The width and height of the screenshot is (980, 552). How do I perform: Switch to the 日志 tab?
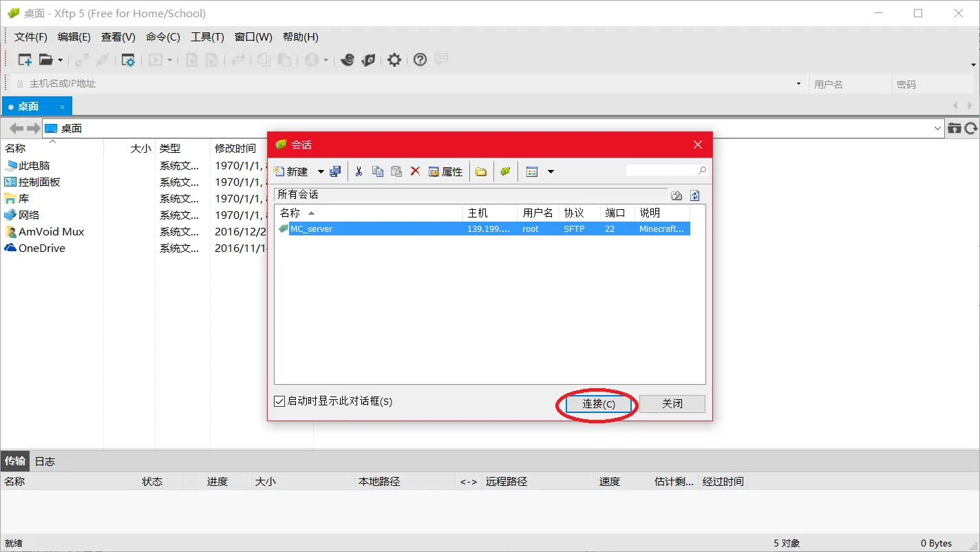click(45, 461)
